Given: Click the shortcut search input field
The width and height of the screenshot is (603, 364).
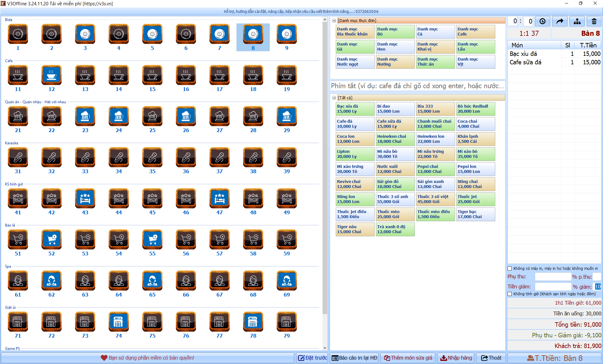Looking at the screenshot, I should coord(417,86).
